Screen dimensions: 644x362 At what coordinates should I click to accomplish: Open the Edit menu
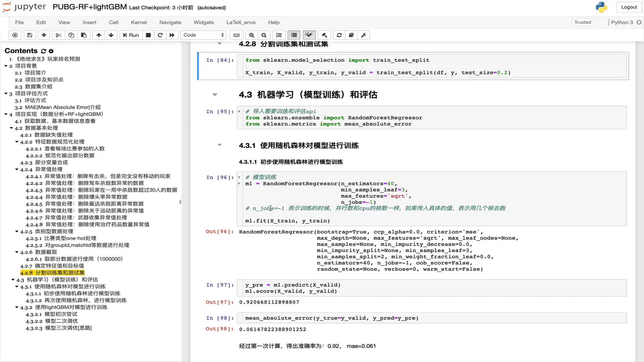click(41, 22)
